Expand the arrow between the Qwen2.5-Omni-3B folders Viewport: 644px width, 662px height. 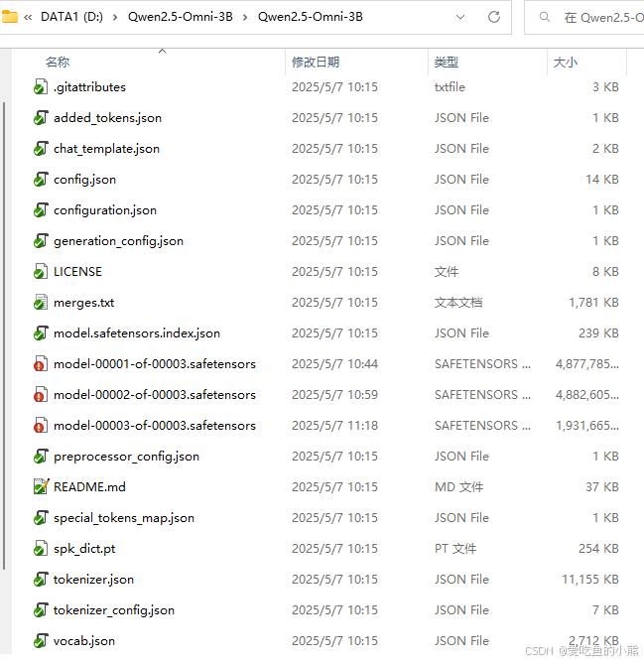pyautogui.click(x=245, y=17)
